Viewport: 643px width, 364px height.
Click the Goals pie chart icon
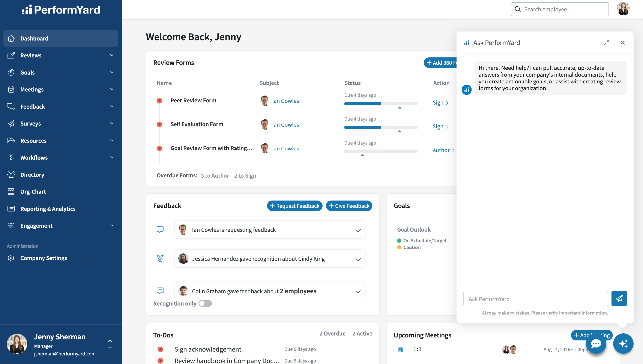point(11,72)
